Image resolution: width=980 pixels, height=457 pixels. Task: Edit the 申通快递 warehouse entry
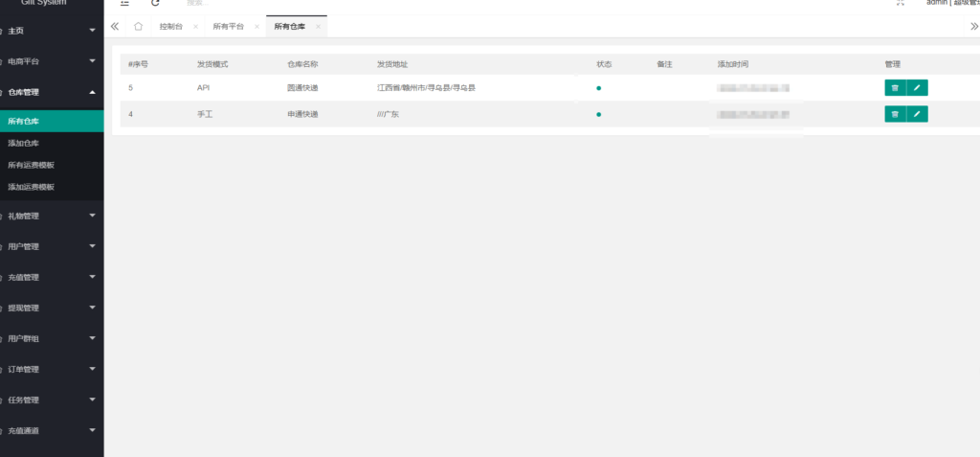tap(917, 114)
